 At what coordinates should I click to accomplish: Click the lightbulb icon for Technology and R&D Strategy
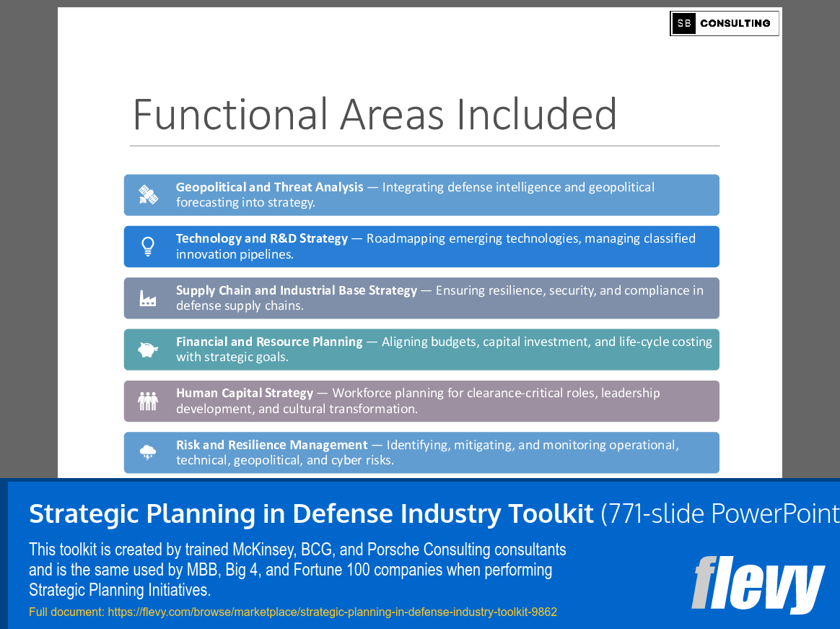tap(148, 247)
